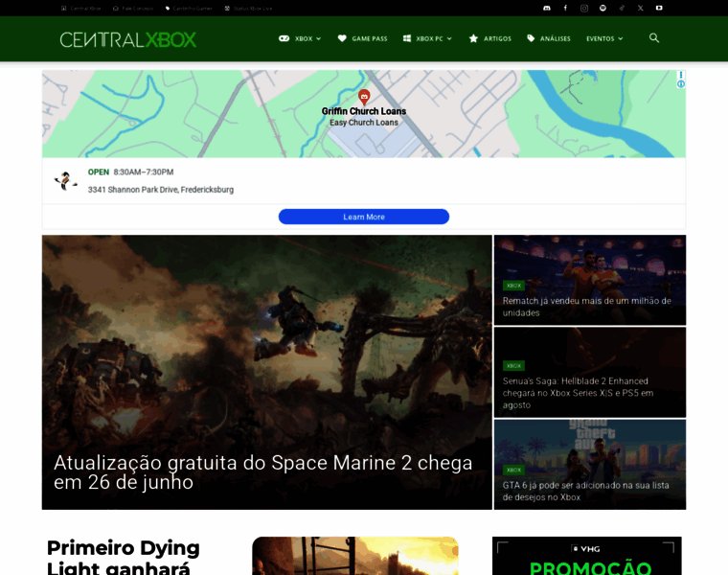Click the star icon beside Artigos

click(473, 38)
